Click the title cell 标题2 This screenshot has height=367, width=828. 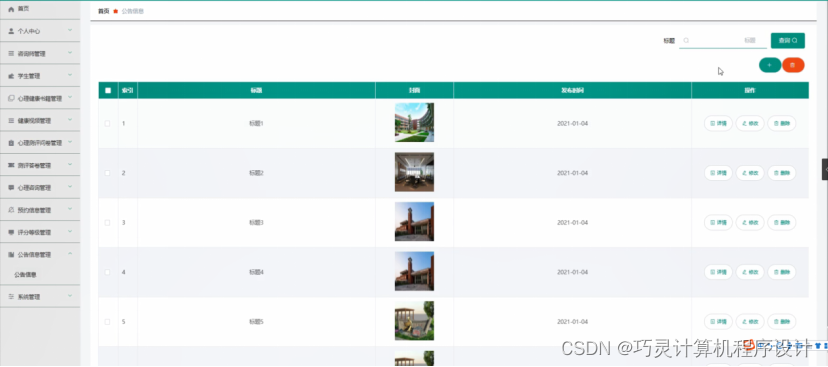[x=256, y=173]
